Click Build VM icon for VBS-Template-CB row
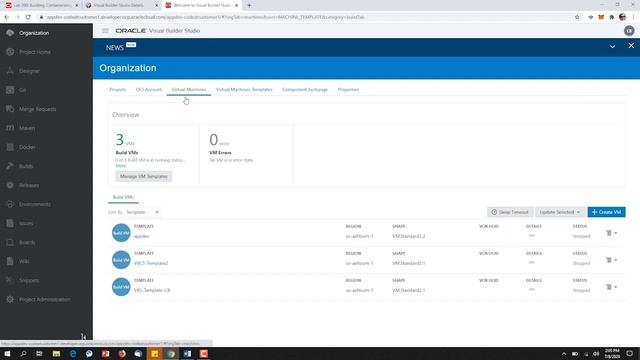The height and width of the screenshot is (360, 640). [121, 287]
